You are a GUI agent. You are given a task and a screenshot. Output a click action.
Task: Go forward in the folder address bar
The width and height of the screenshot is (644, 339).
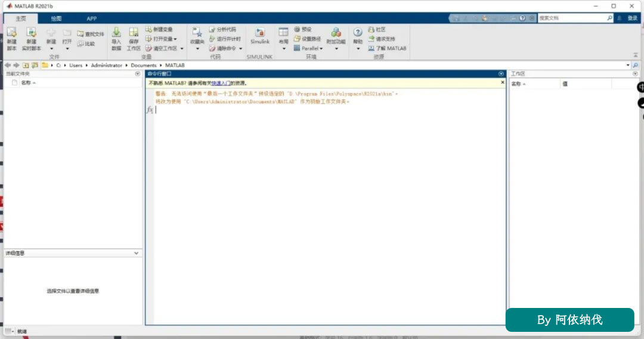(x=16, y=65)
